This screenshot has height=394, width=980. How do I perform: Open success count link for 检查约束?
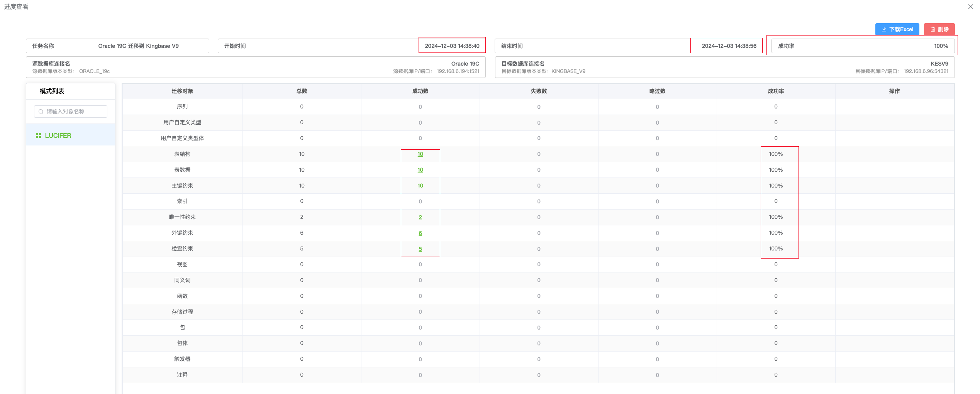[420, 249]
